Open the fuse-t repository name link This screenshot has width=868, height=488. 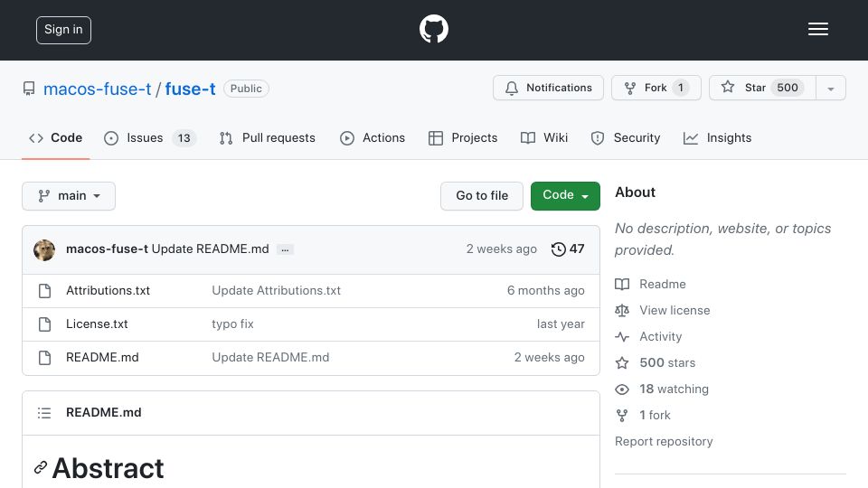tap(190, 89)
